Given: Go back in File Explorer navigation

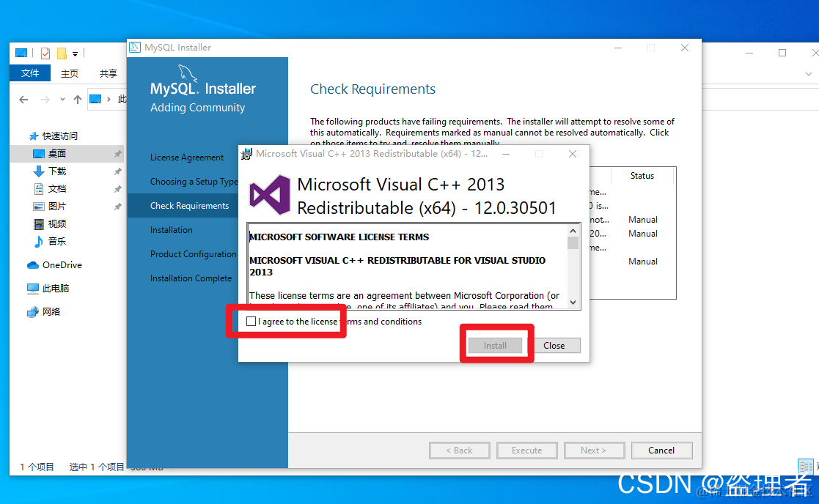Looking at the screenshot, I should pos(23,99).
